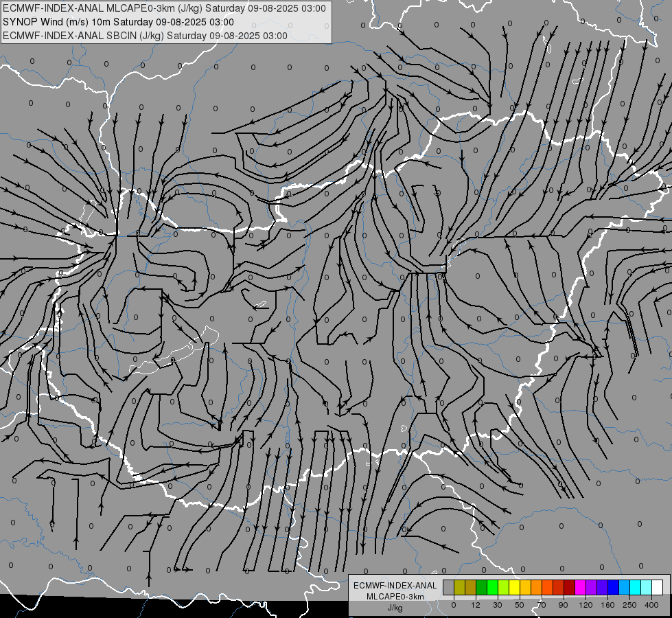Click the white legend swatch
Viewport: 672px width, 618px height.
click(x=658, y=587)
